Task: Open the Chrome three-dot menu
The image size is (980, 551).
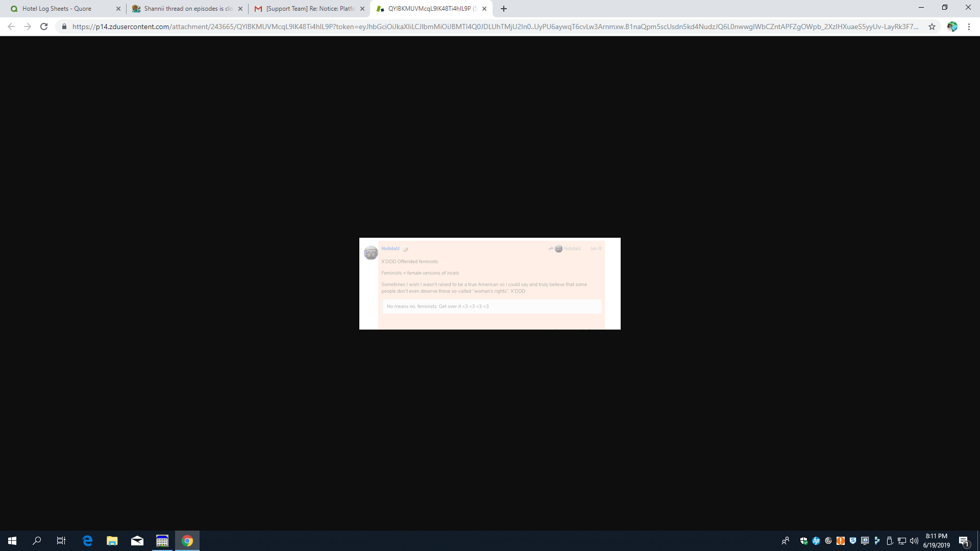Action: pyautogui.click(x=969, y=27)
